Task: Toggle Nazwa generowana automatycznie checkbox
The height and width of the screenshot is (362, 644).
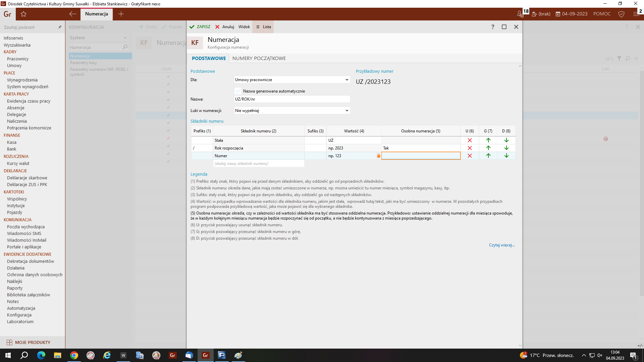Action: (x=238, y=91)
